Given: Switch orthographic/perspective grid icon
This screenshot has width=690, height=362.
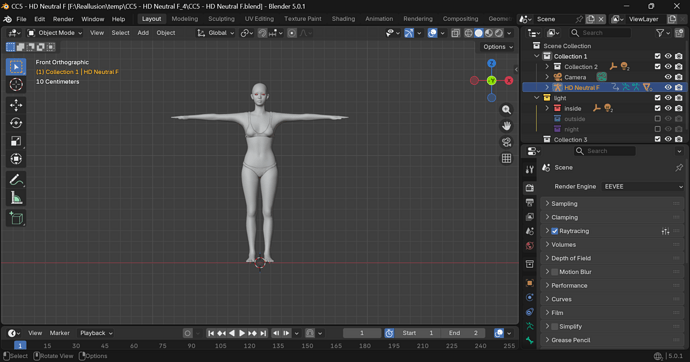Looking at the screenshot, I should click(506, 158).
